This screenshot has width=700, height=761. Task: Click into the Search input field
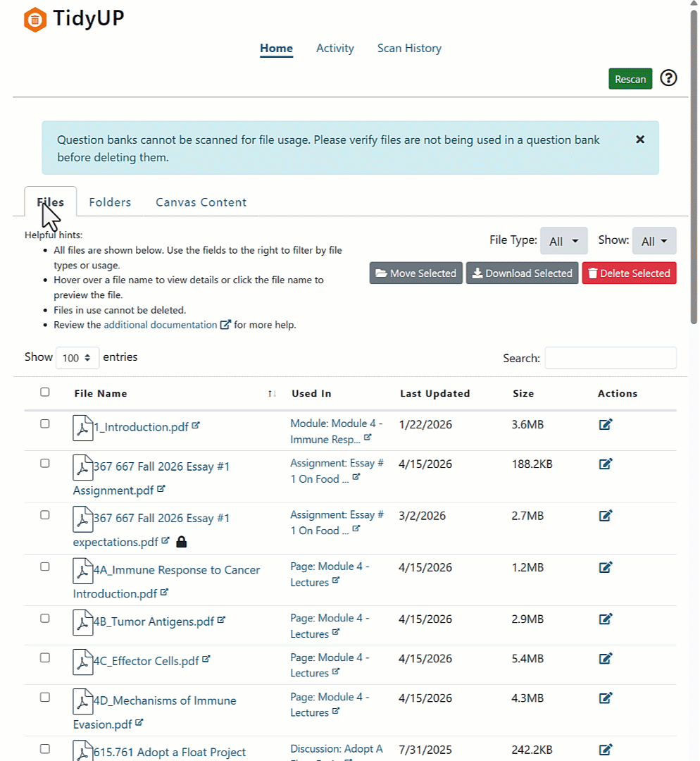[x=611, y=358]
